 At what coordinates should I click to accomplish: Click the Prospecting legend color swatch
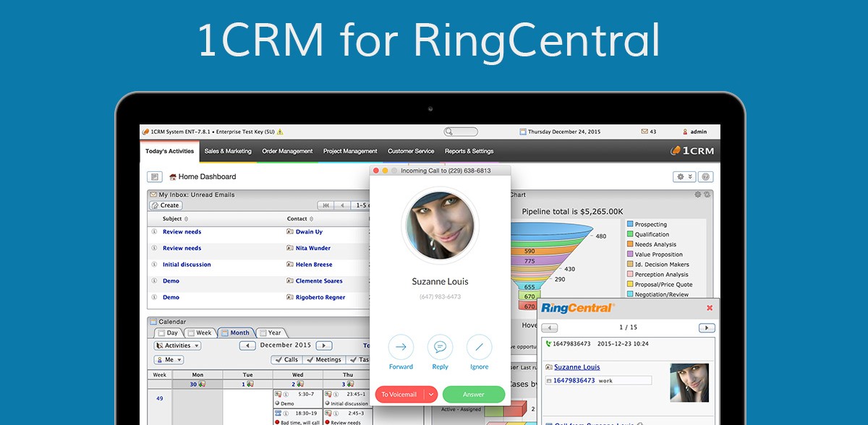tap(630, 225)
